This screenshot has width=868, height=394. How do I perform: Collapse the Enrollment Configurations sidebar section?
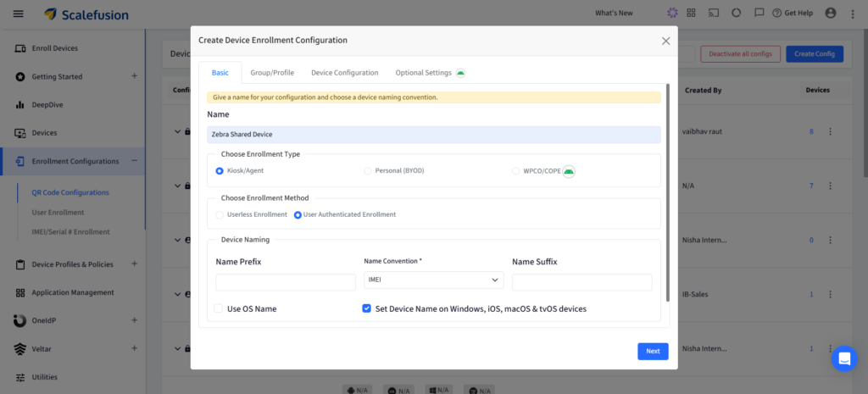click(134, 161)
